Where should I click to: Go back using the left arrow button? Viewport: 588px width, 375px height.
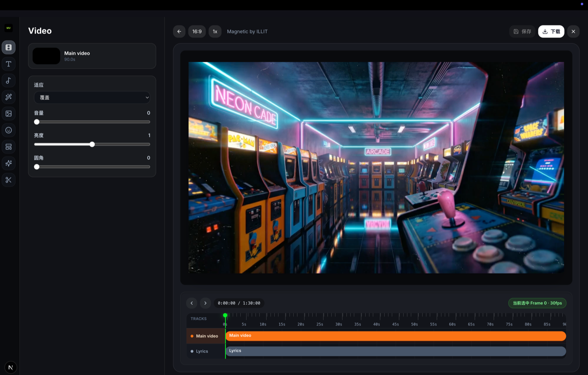click(x=179, y=32)
